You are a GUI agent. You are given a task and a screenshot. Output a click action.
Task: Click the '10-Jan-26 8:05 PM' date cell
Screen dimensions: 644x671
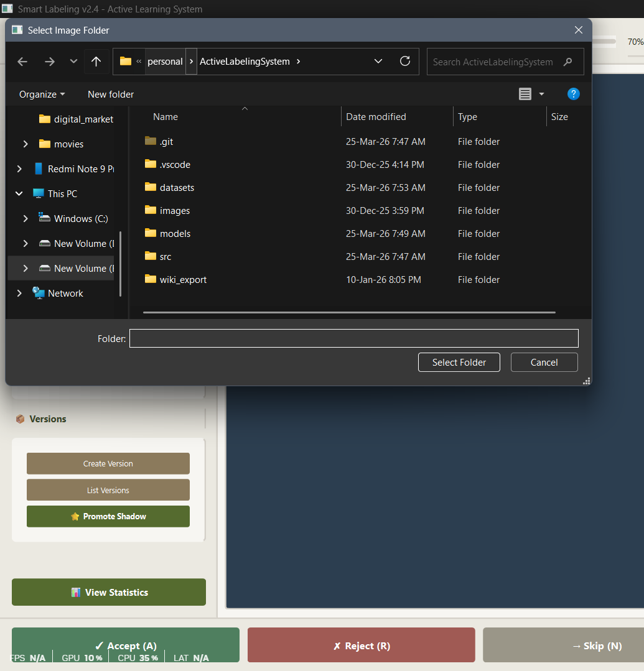pos(383,280)
